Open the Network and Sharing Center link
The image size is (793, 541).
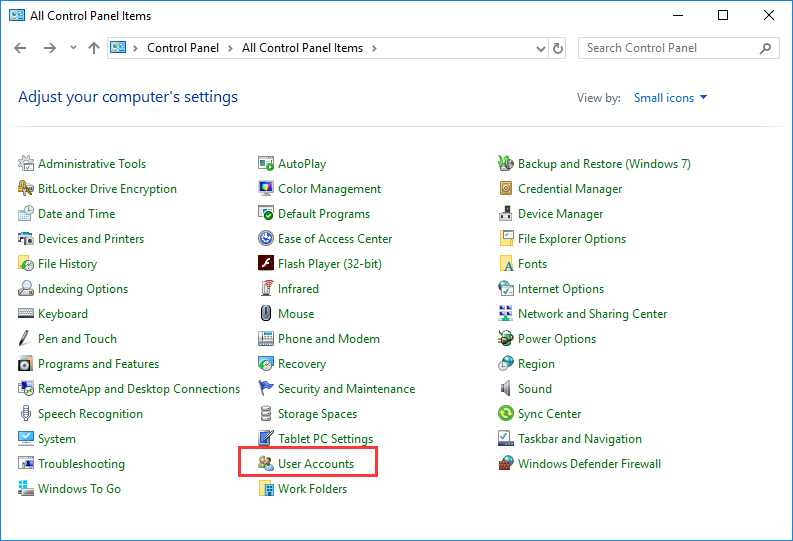(592, 313)
